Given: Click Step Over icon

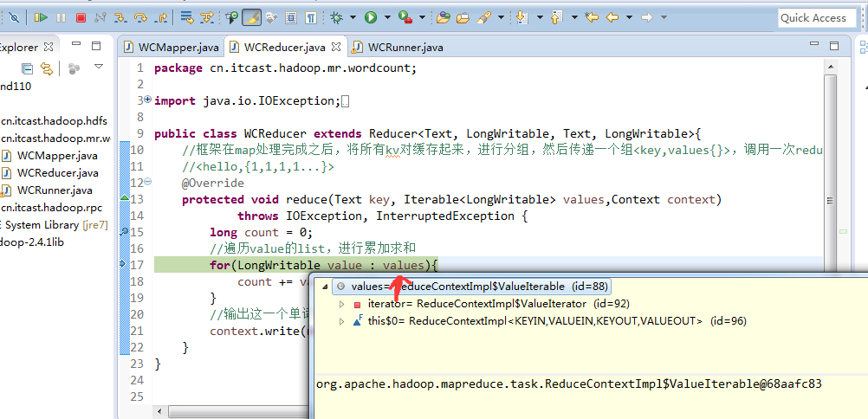Looking at the screenshot, I should click(x=140, y=17).
